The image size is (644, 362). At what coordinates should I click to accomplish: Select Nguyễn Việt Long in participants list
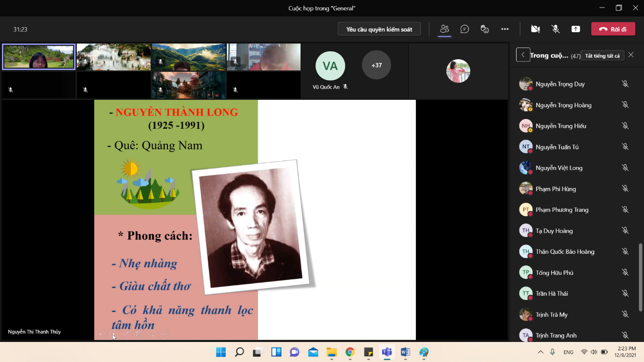click(x=559, y=168)
